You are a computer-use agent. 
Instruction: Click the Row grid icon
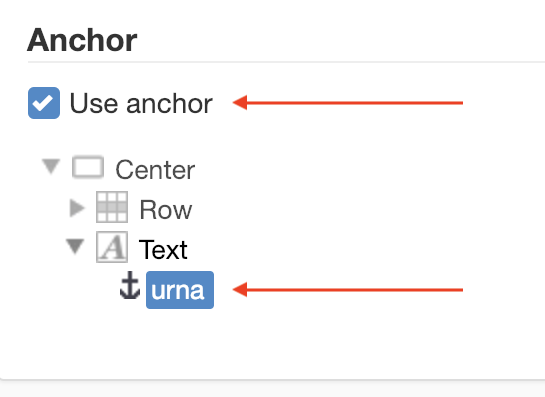coord(112,207)
